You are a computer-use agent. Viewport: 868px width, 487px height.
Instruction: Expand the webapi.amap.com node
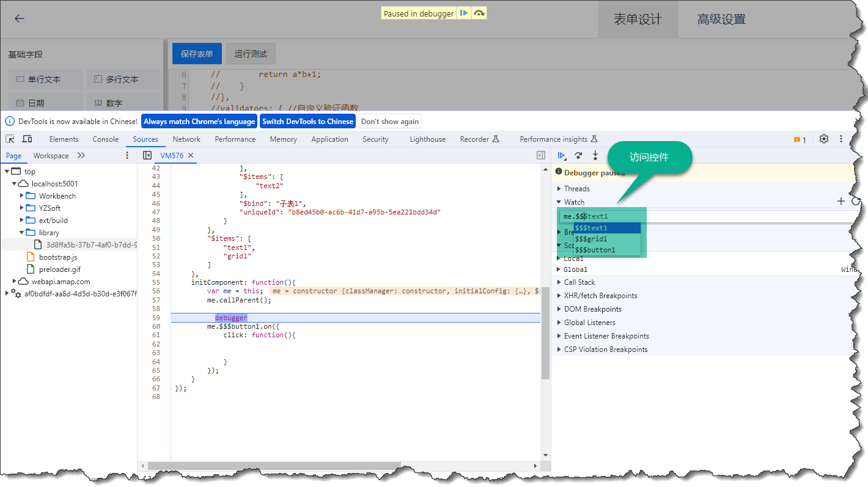[14, 281]
